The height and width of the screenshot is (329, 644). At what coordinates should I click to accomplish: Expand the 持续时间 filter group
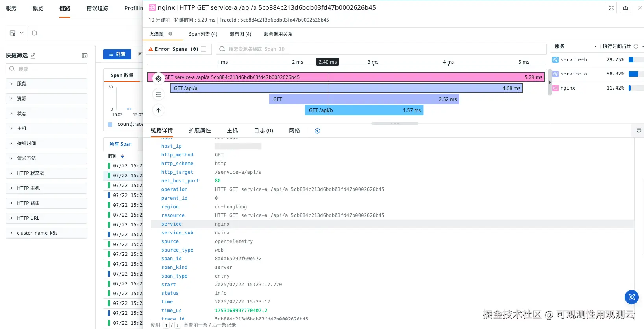point(46,143)
